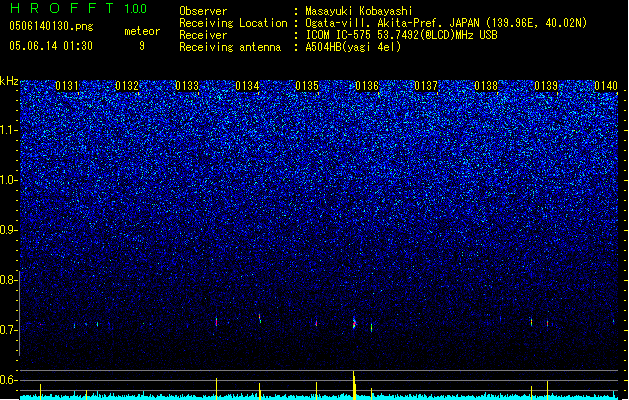
Task: Click the meteor count value 9
Action: (x=142, y=46)
